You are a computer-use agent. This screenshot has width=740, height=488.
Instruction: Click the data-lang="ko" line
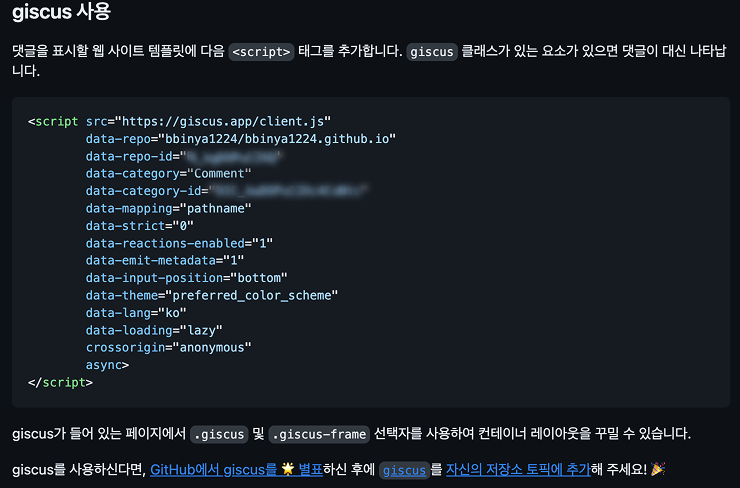click(136, 313)
